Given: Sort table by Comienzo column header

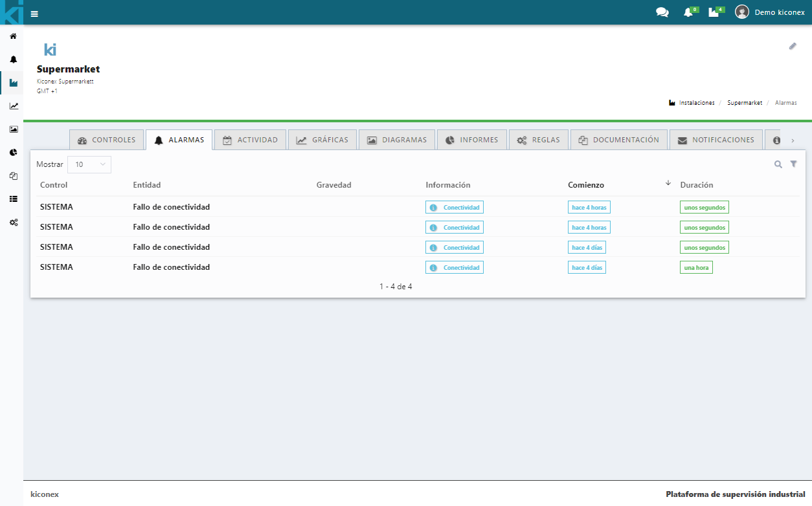Looking at the screenshot, I should coord(586,185).
